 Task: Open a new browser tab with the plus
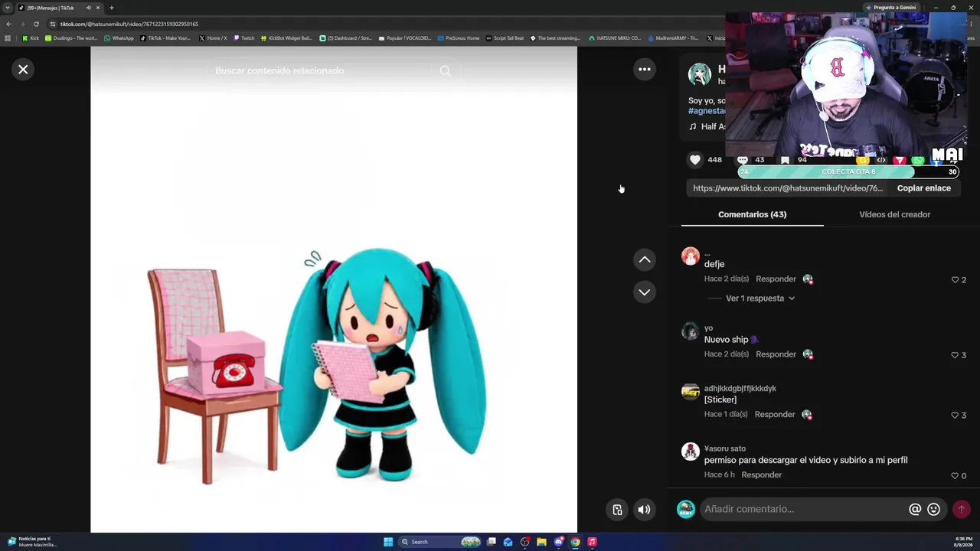[x=112, y=8]
